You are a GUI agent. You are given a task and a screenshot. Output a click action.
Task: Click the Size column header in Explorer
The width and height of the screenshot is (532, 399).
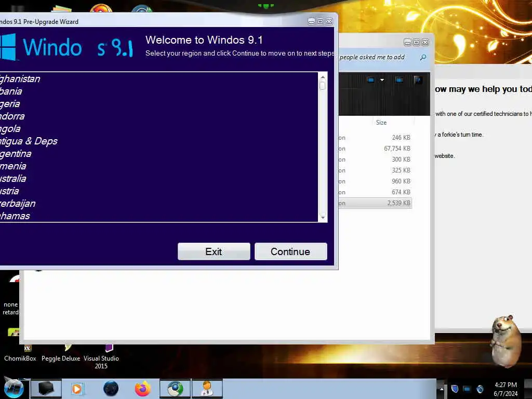point(381,123)
